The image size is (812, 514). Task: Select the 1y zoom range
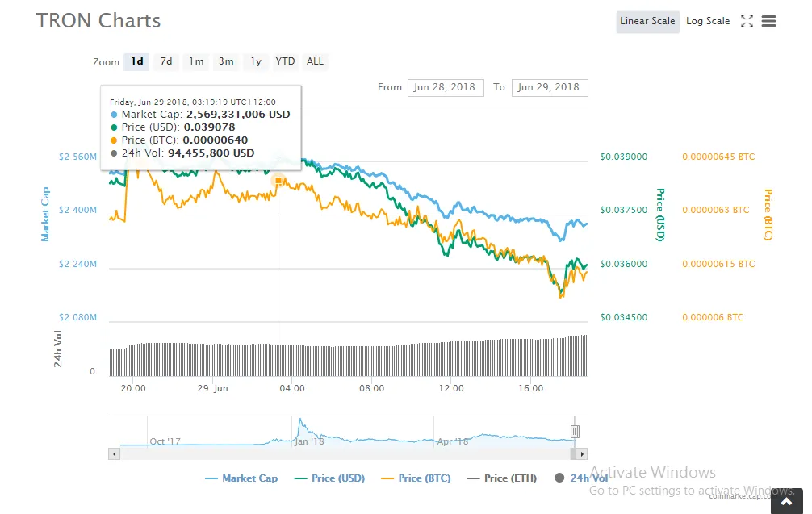tap(256, 61)
